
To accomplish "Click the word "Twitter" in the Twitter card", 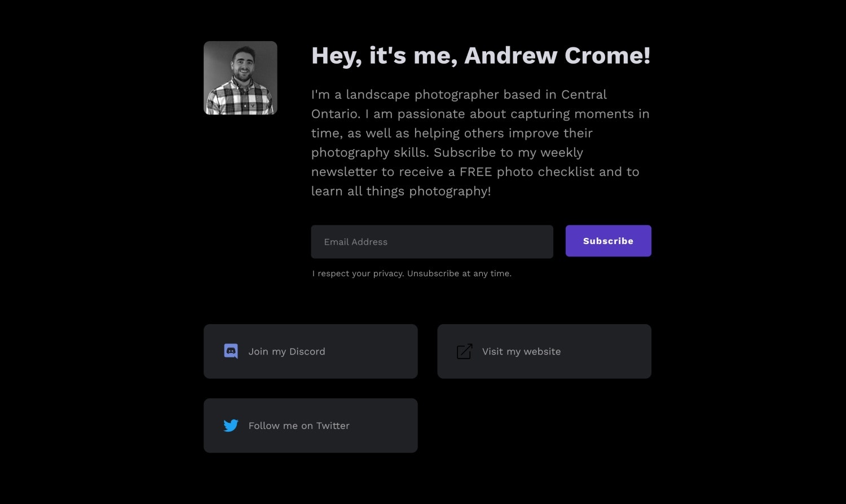I will tap(333, 426).
